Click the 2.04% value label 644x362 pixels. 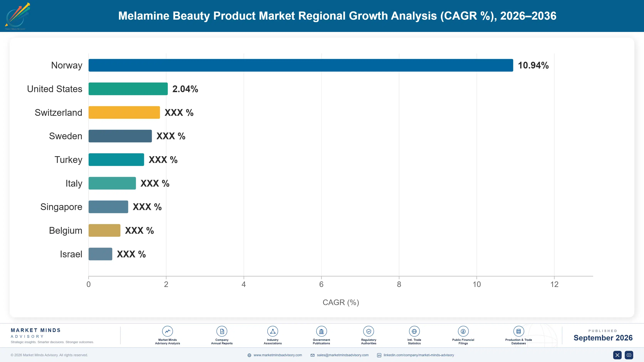[185, 89]
